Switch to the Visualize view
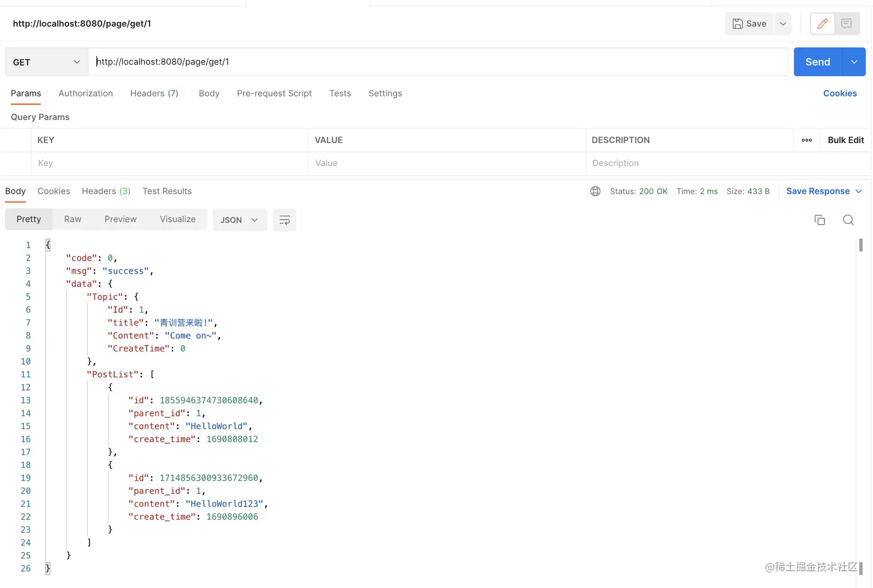Screen dimensions: 873x588 [178, 219]
